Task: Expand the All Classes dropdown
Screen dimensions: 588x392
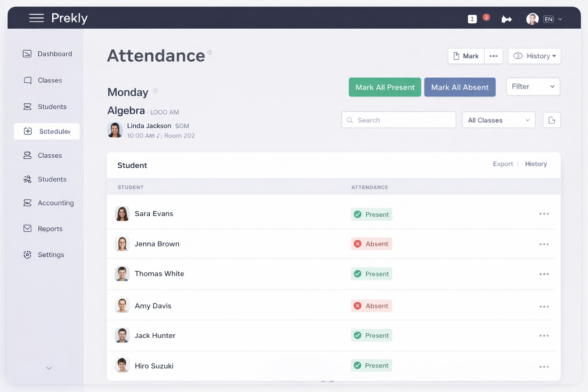Action: pyautogui.click(x=498, y=120)
